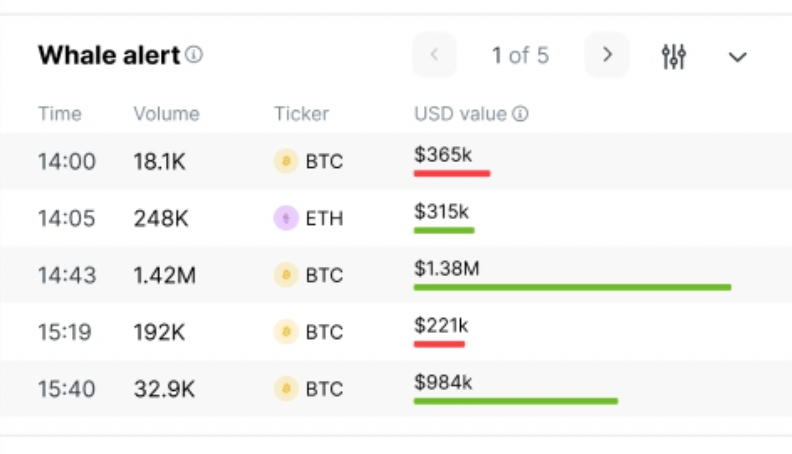792x454 pixels.
Task: Sort by the Volume column header
Action: (x=166, y=114)
